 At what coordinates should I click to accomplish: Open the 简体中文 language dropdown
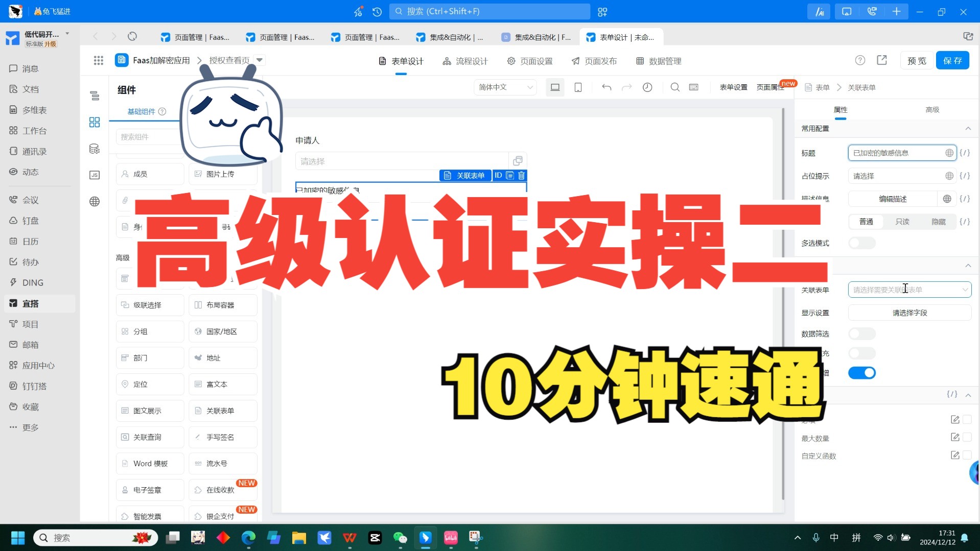coord(505,87)
